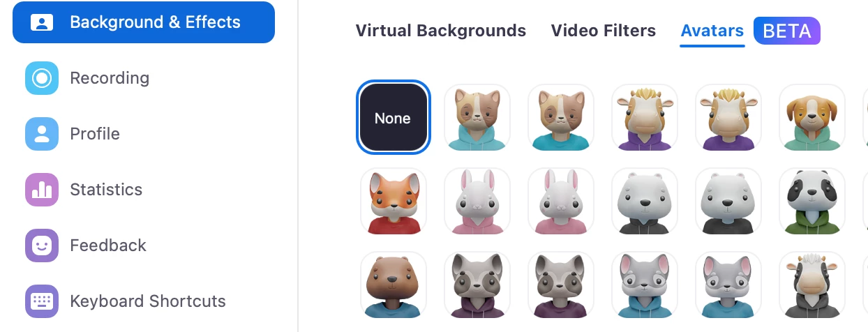
Task: Select the cow avatar wearing purple hoodie
Action: (645, 117)
